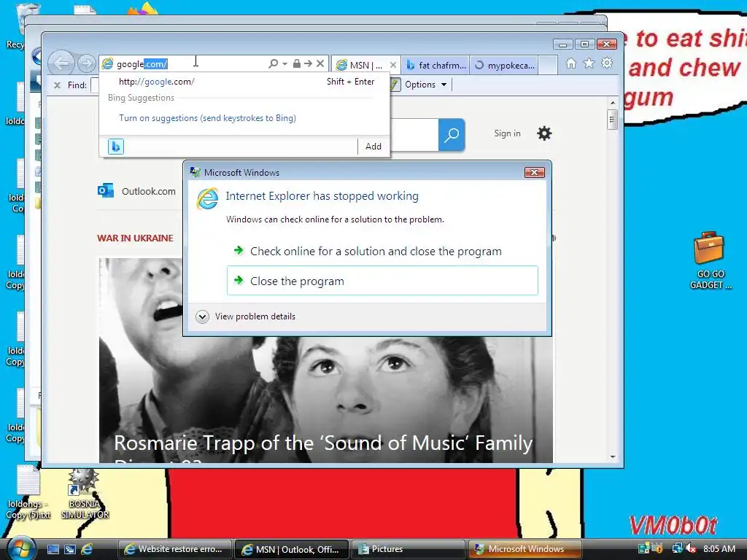Open the Tools gear icon in Internet Explorer

tap(607, 63)
